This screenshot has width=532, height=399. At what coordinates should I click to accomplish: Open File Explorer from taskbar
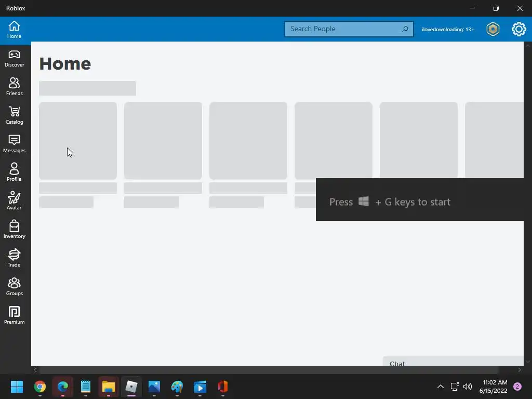[x=108, y=387]
